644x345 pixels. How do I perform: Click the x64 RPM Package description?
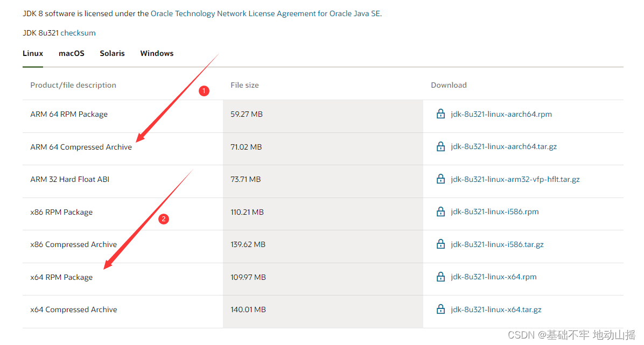pos(61,277)
